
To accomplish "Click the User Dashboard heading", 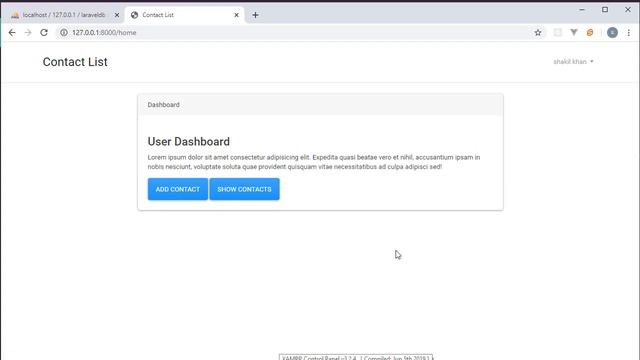I will coord(189,142).
